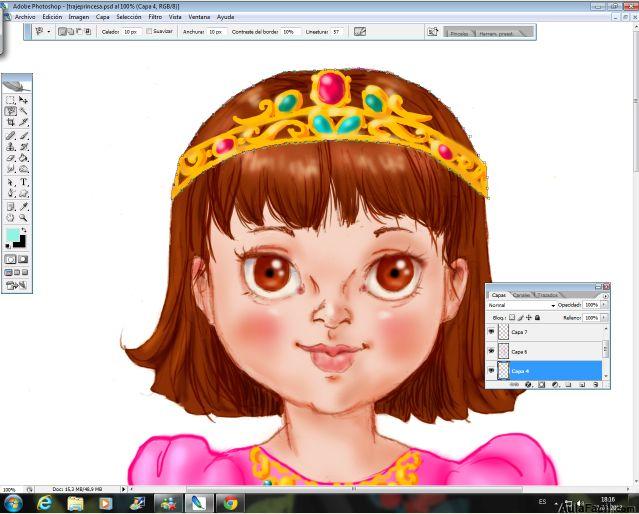Image resolution: width=639 pixels, height=514 pixels.
Task: Open the status bar info arrow
Action: [x=124, y=489]
